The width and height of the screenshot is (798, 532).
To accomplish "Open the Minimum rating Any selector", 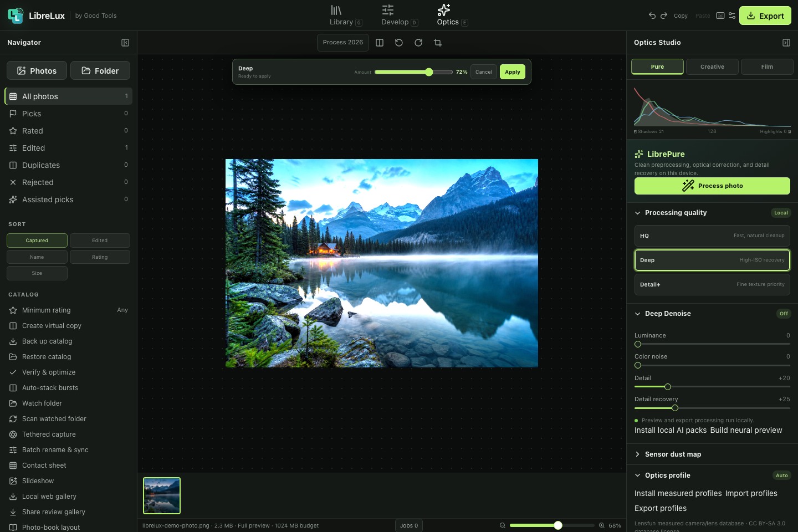I will click(x=68, y=310).
